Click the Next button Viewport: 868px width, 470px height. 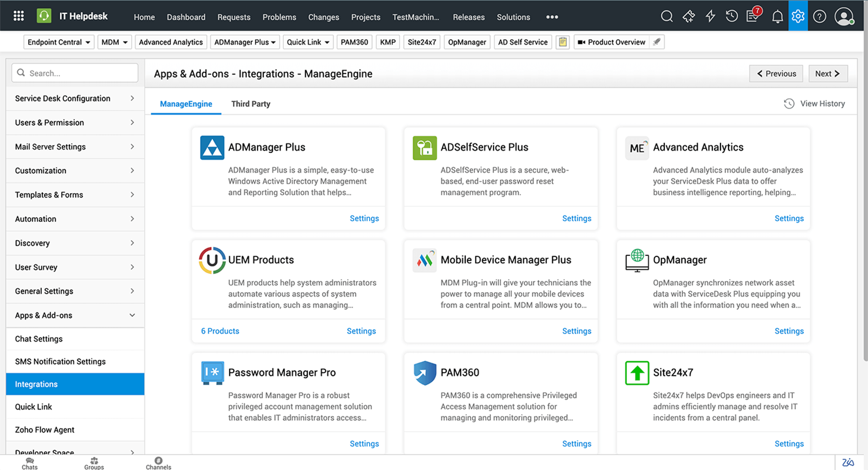(828, 74)
